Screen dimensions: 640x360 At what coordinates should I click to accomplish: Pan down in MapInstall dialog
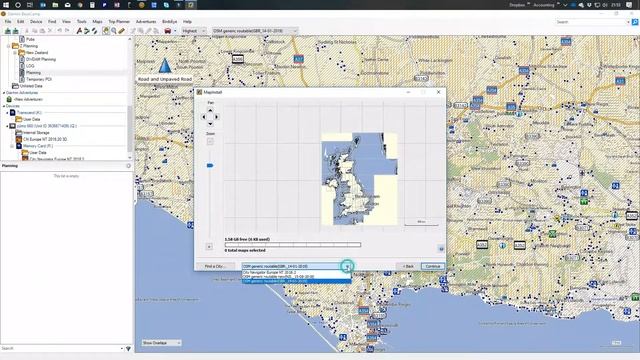[x=210, y=123]
